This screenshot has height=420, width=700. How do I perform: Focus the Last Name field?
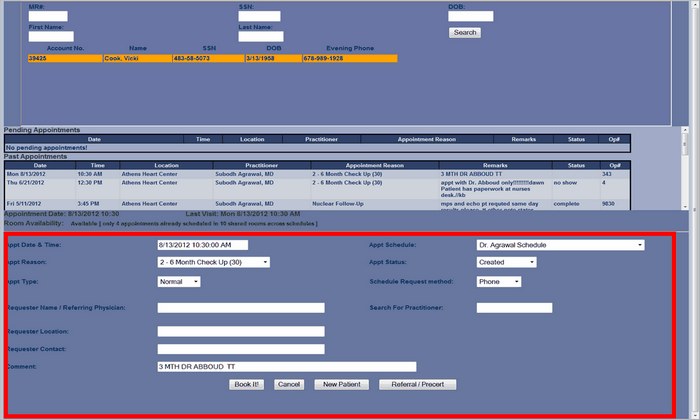pos(261,37)
